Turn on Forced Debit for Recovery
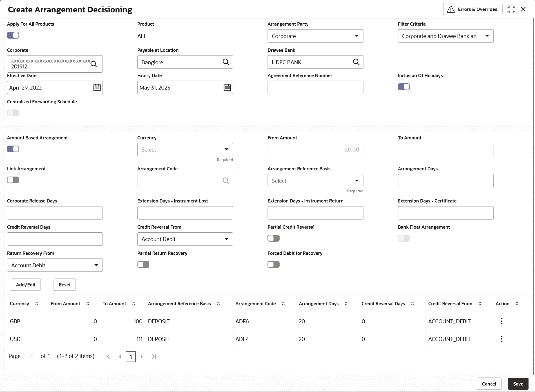This screenshot has width=535, height=392. (x=273, y=264)
